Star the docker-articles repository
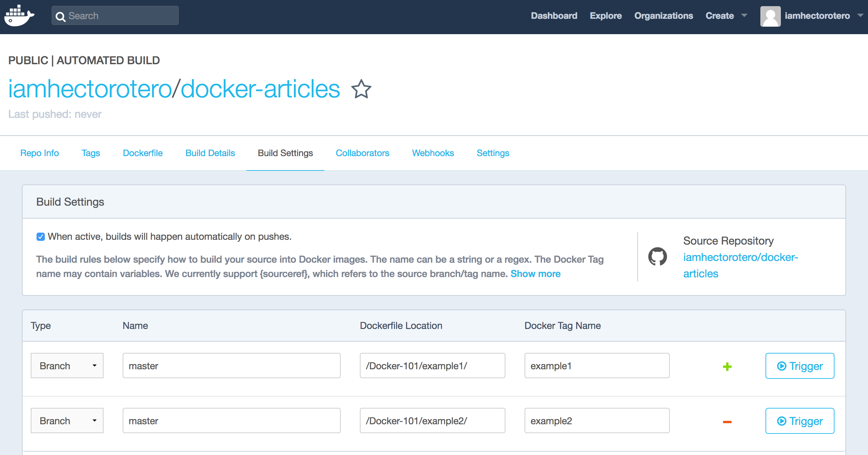868x455 pixels. tap(361, 89)
